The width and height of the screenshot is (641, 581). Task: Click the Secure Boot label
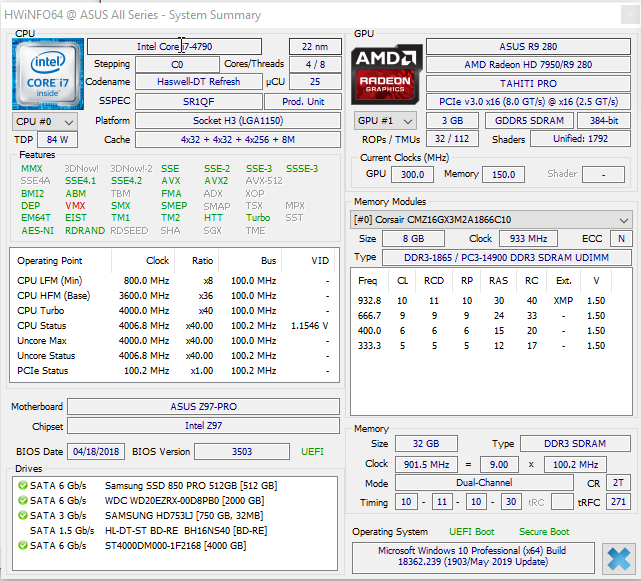[x=544, y=532]
